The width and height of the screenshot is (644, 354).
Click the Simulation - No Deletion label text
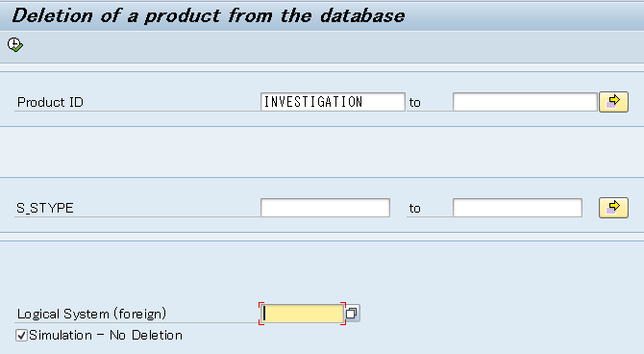pyautogui.click(x=106, y=335)
